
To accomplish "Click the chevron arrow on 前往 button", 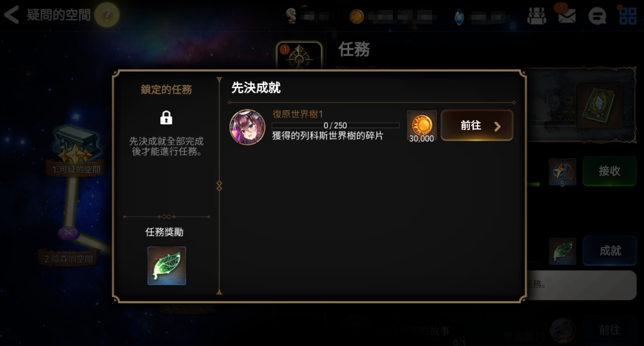I will pos(497,127).
